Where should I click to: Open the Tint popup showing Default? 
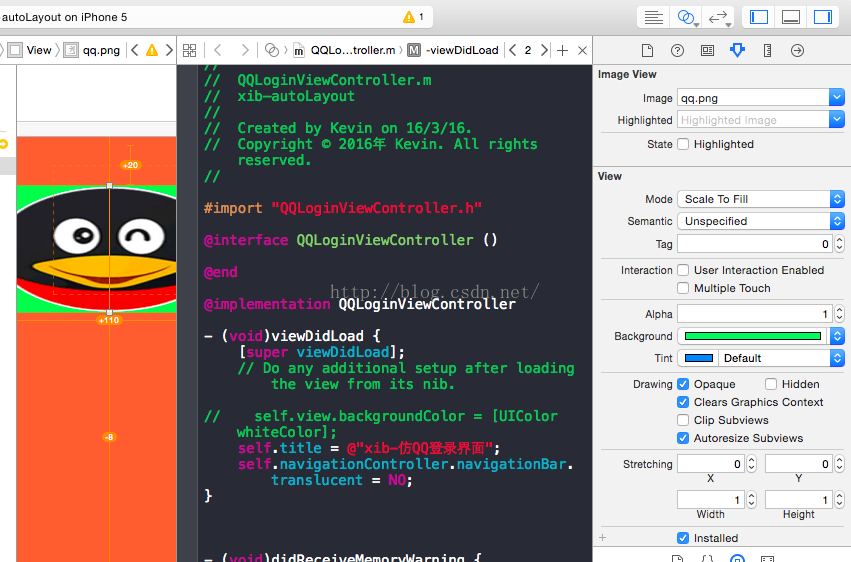(782, 358)
